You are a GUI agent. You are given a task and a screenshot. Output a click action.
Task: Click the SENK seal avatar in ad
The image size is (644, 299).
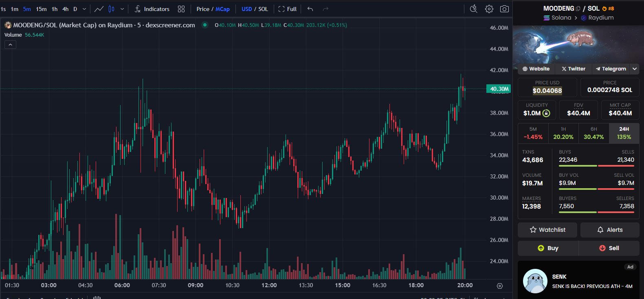pos(535,281)
